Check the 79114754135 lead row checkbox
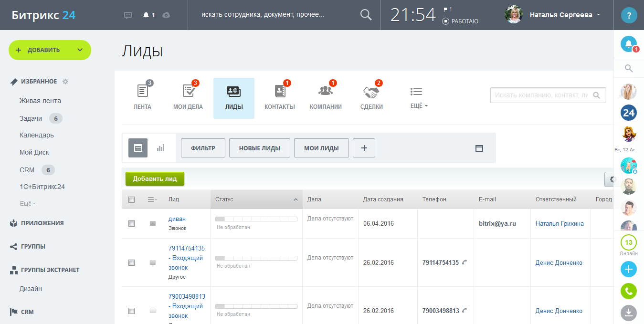644x324 pixels. click(x=132, y=262)
